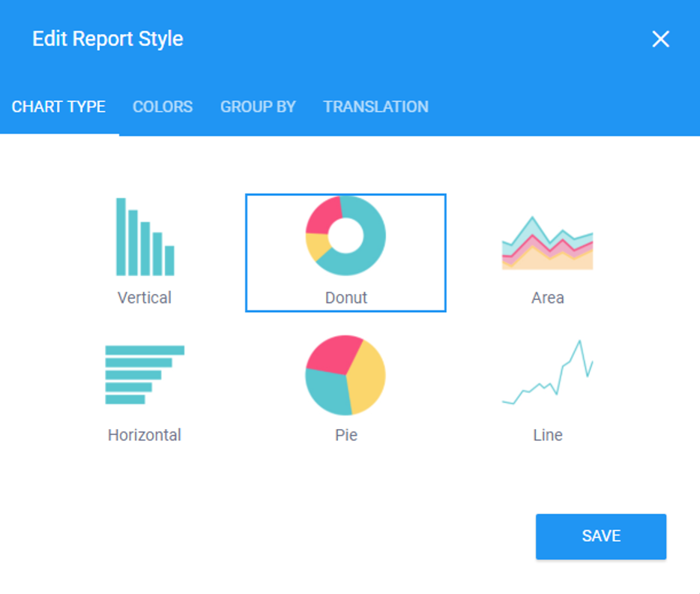
Task: Choose the Pie chart icon
Action: point(346,375)
